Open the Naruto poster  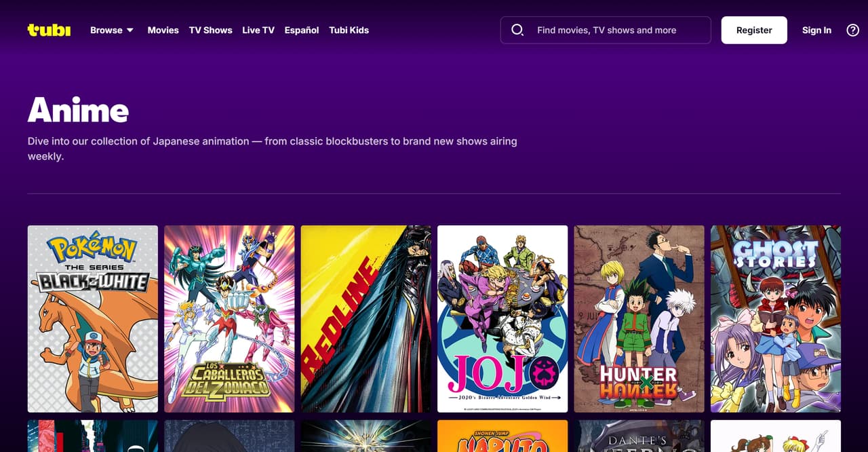coord(502,436)
